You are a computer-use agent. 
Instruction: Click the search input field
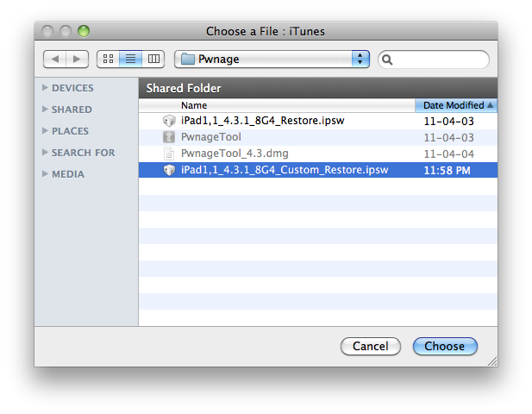[440, 60]
